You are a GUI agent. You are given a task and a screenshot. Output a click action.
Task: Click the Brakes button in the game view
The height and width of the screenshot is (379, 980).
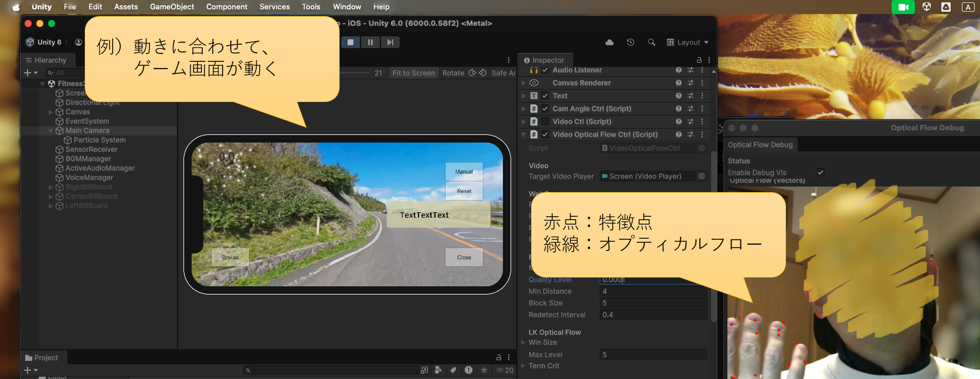[x=230, y=257]
